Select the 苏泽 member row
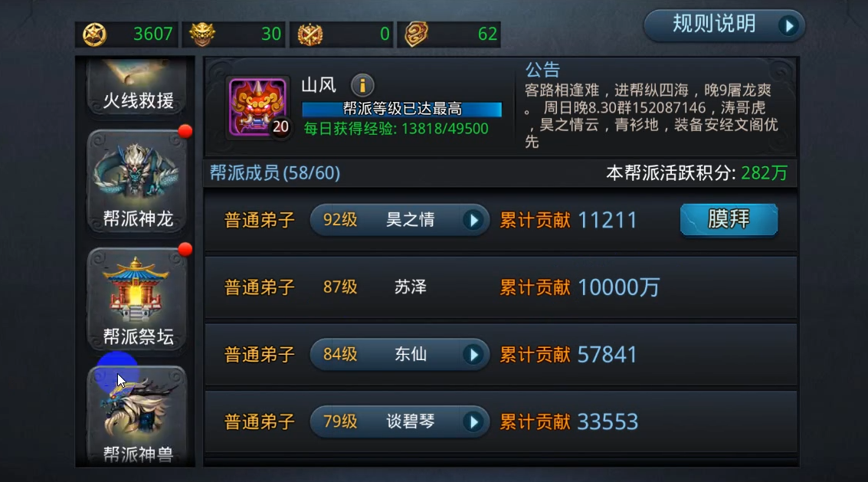Image resolution: width=868 pixels, height=482 pixels. [500, 287]
